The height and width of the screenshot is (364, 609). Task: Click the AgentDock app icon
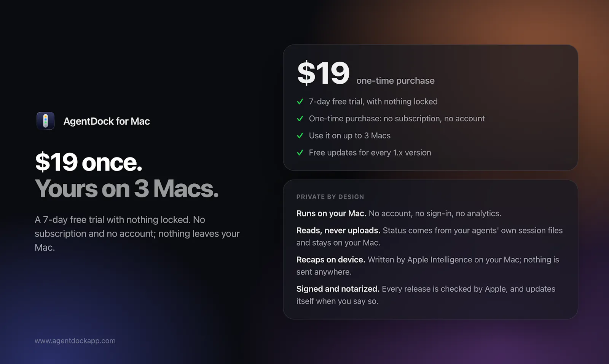point(45,121)
